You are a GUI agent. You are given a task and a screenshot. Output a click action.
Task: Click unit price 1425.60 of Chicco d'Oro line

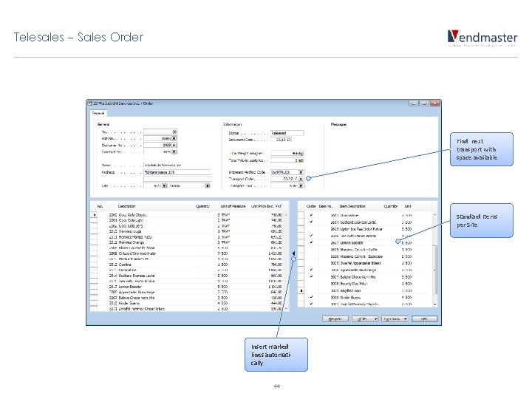275,253
